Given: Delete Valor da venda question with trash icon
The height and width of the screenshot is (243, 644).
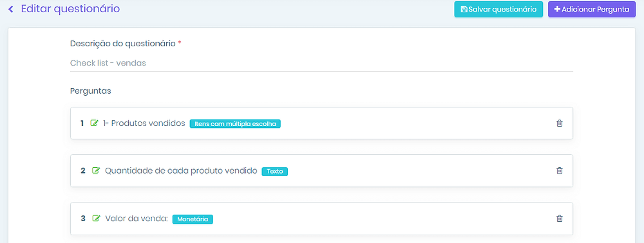Looking at the screenshot, I should [560, 219].
